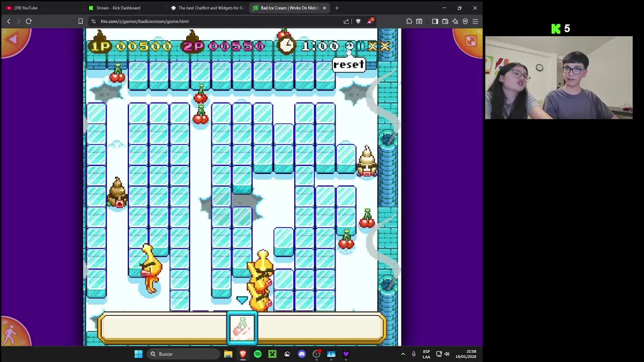Viewport: 644px width, 362px height.
Task: Open Spotify from the taskbar
Action: click(258, 354)
